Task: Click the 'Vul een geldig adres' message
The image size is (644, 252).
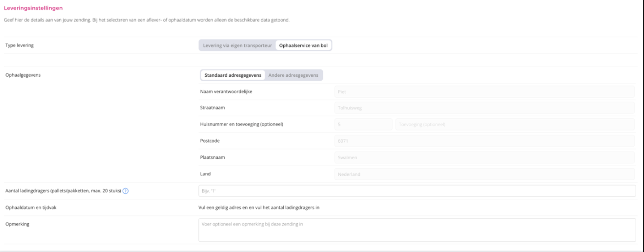Action: (259, 208)
